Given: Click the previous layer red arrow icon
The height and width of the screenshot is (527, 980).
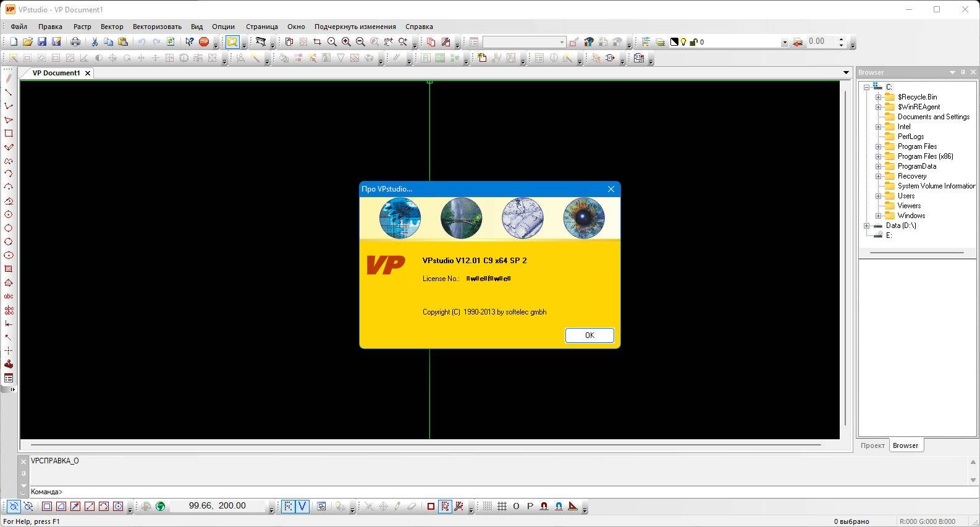Looking at the screenshot, I should (x=798, y=41).
